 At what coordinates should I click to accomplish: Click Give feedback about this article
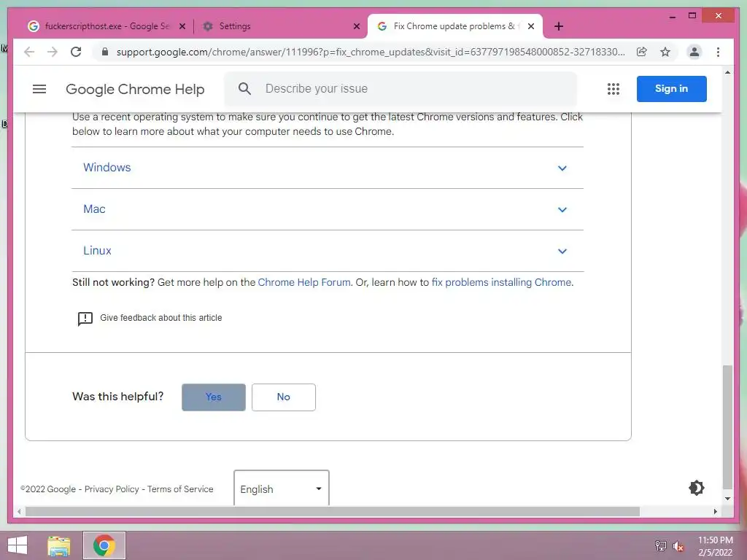[161, 318]
